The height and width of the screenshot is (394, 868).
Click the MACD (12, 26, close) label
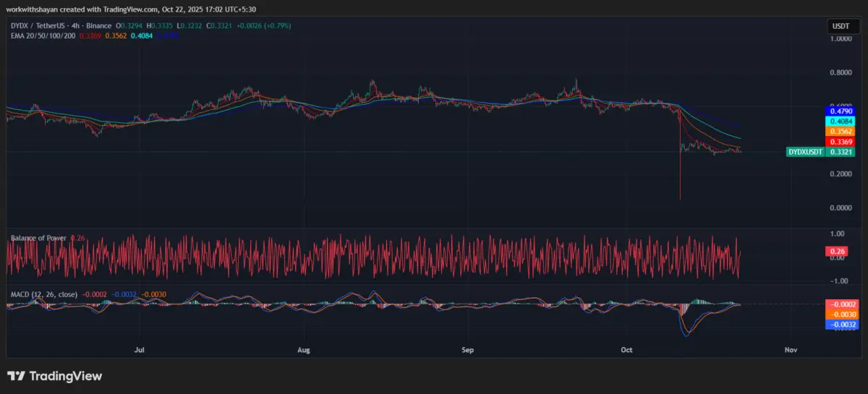coord(43,295)
